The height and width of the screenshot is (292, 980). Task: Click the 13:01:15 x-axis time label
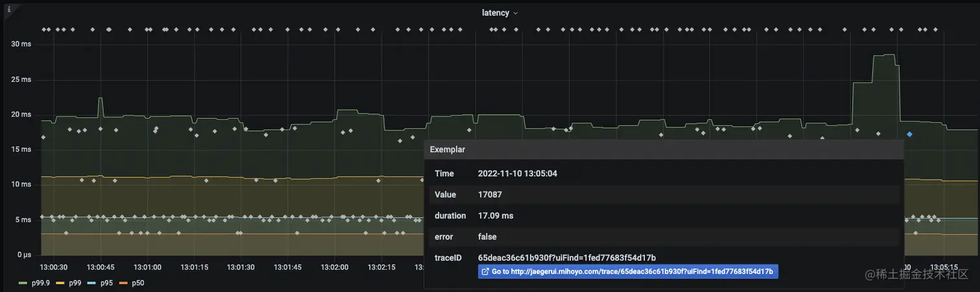coord(194,267)
